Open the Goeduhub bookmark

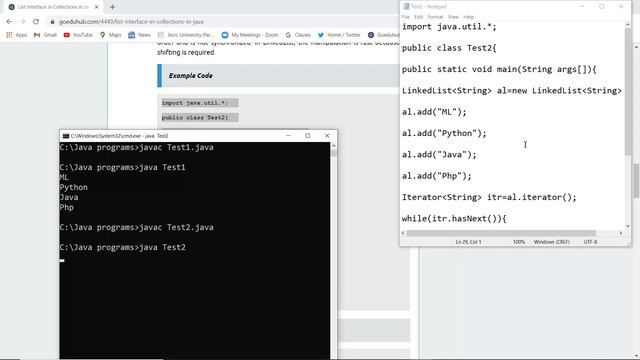tap(383, 35)
